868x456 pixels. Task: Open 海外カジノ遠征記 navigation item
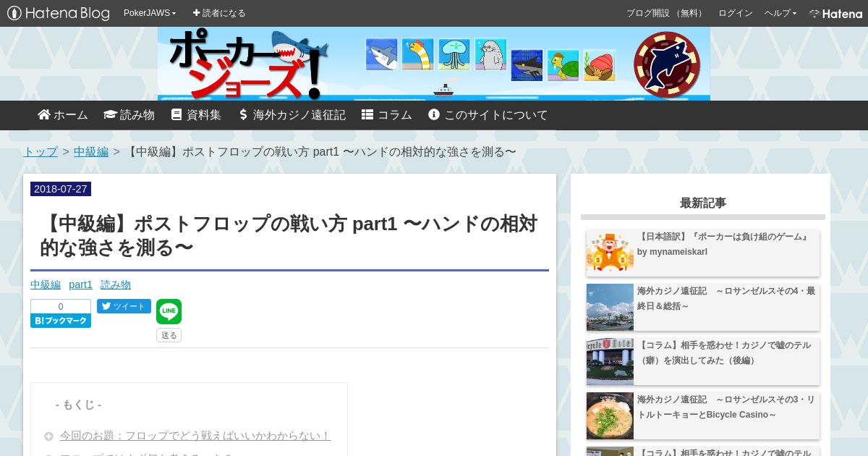(292, 115)
